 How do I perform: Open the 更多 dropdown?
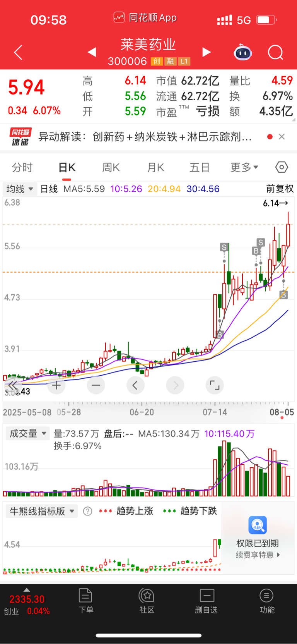244,167
